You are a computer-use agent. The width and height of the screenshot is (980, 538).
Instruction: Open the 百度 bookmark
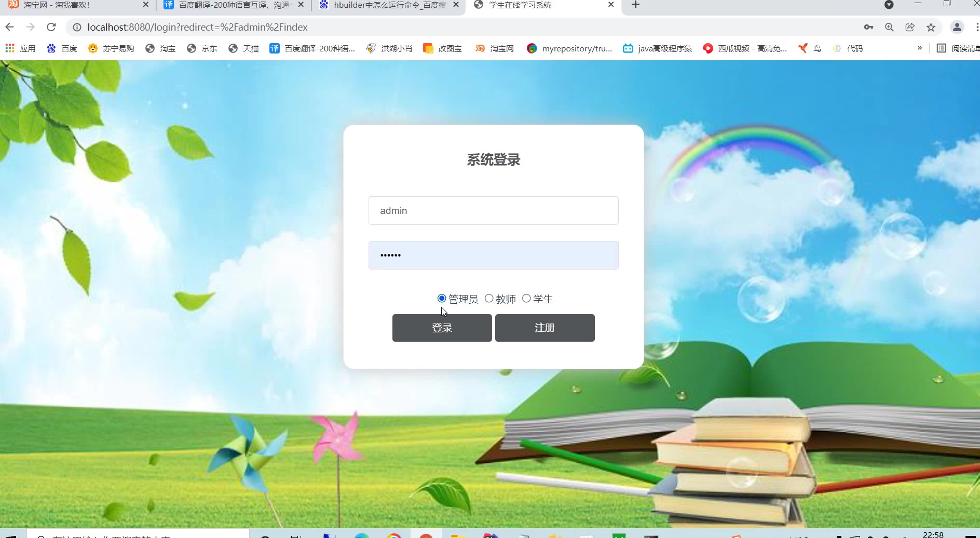pyautogui.click(x=62, y=48)
